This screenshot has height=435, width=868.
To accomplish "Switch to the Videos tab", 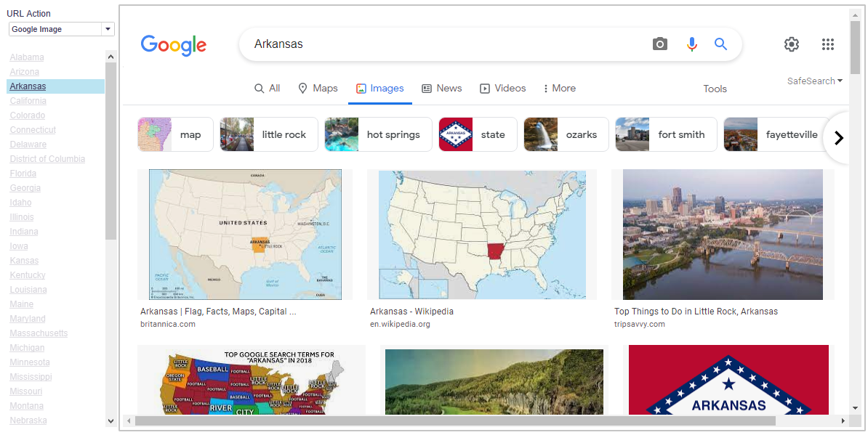I will [502, 89].
